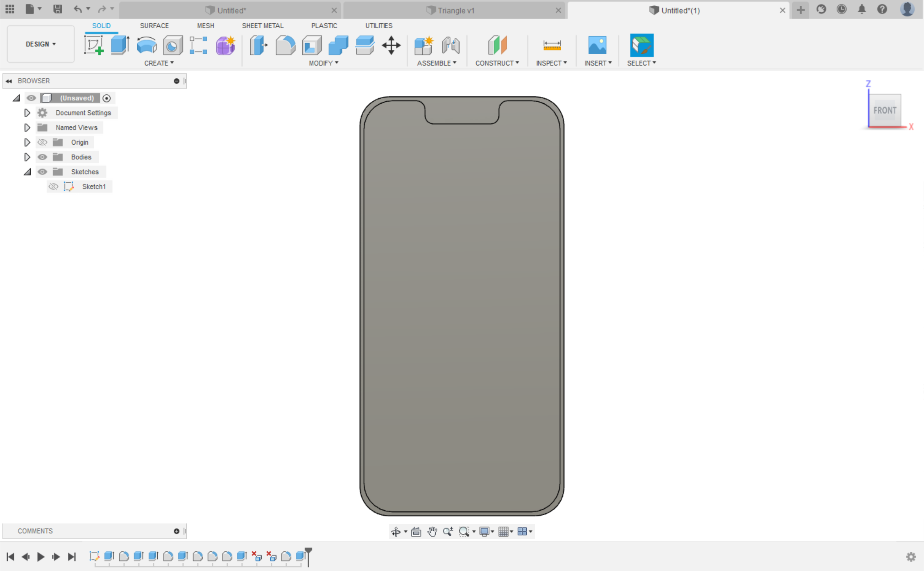This screenshot has width=924, height=571.
Task: Jump to the timeline end
Action: click(72, 557)
